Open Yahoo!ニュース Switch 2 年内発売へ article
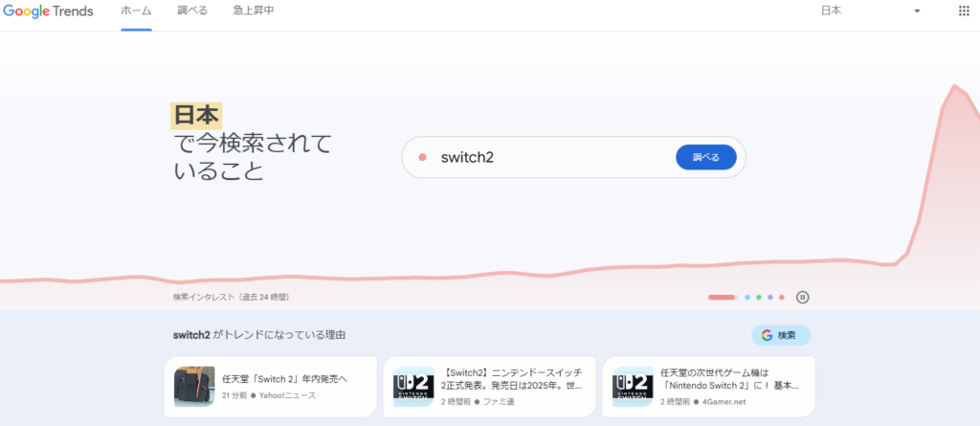 point(271,387)
